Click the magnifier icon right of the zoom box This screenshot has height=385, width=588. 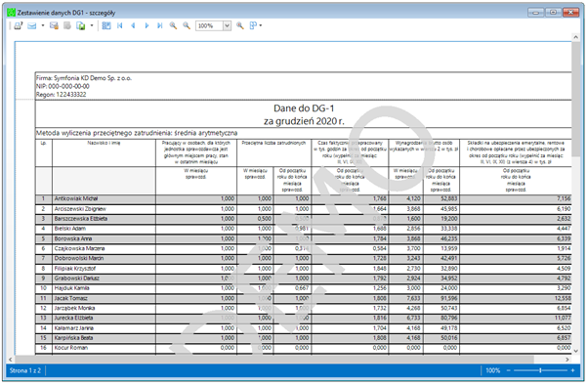click(240, 25)
